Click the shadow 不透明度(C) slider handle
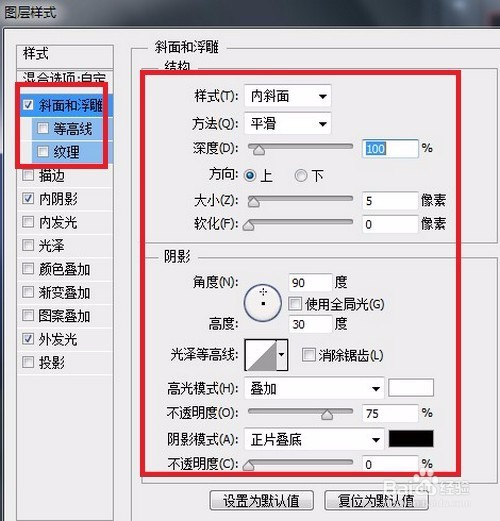 249,465
